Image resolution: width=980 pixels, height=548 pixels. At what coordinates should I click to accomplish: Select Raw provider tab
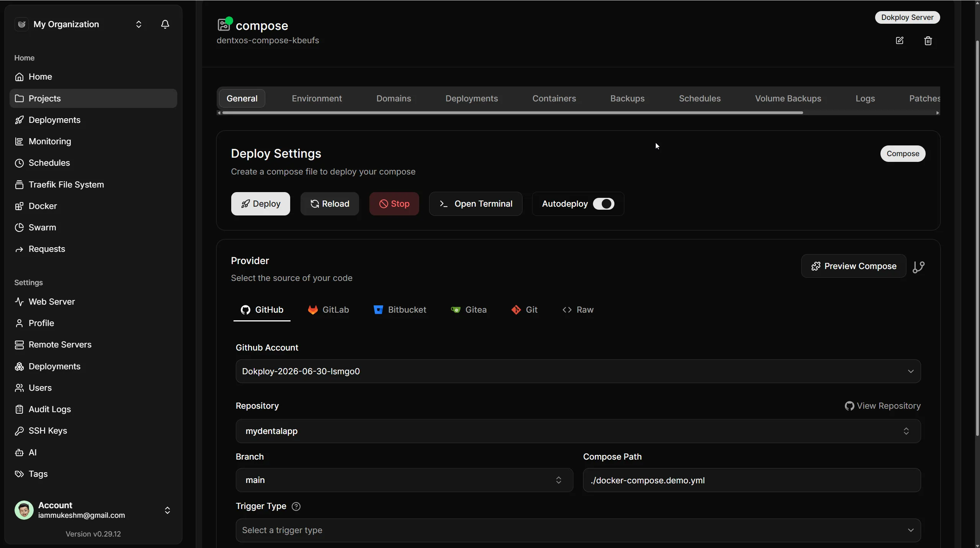click(x=578, y=310)
